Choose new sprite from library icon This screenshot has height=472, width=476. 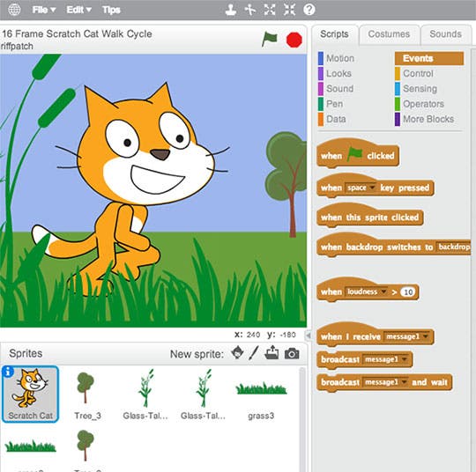pyautogui.click(x=237, y=353)
